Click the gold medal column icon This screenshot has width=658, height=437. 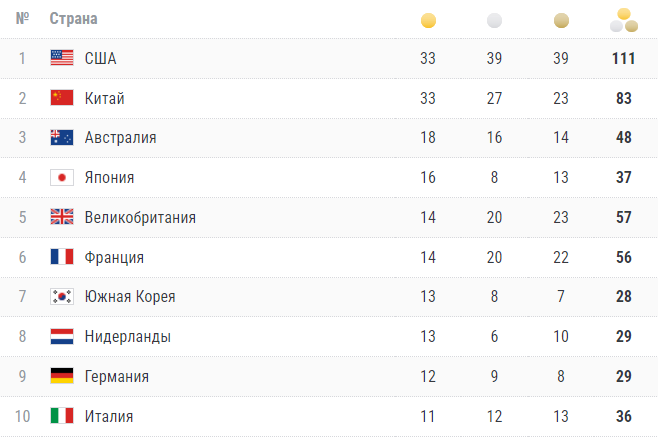coord(428,20)
